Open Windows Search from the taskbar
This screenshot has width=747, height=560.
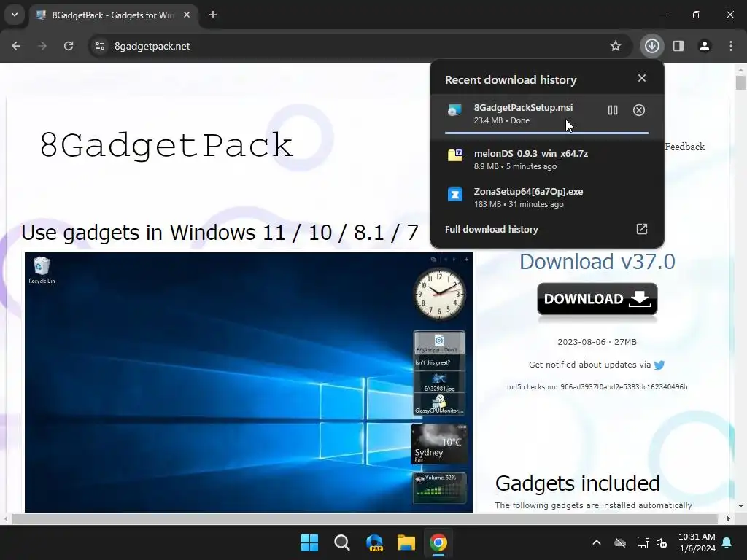tap(342, 542)
